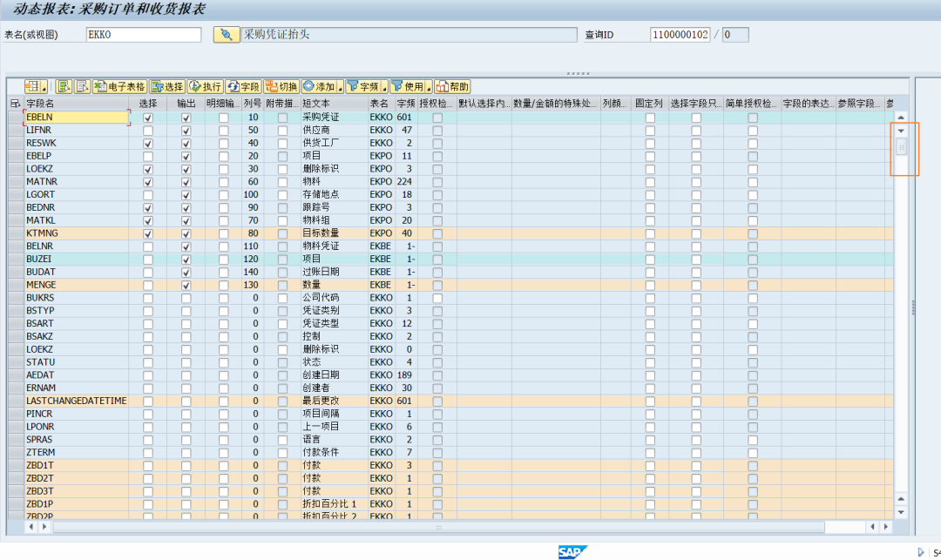Run the report with the 执行 button
941x560 pixels.
[x=206, y=86]
